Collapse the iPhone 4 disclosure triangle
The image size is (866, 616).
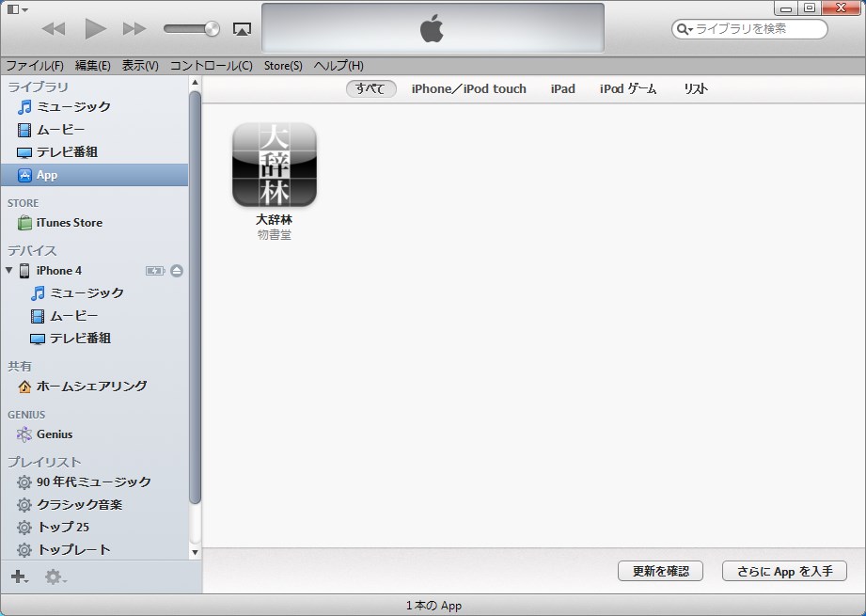[x=9, y=270]
